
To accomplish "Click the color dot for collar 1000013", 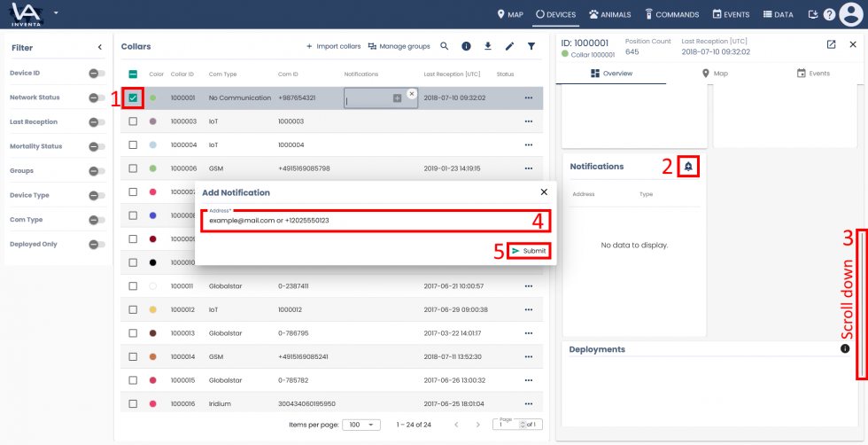I will click(x=152, y=333).
